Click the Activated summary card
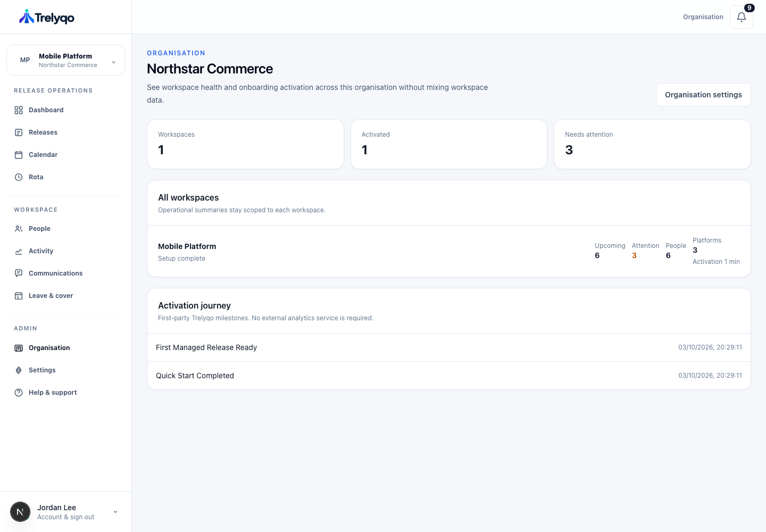Screen dimensions: 766x532 (x=449, y=144)
